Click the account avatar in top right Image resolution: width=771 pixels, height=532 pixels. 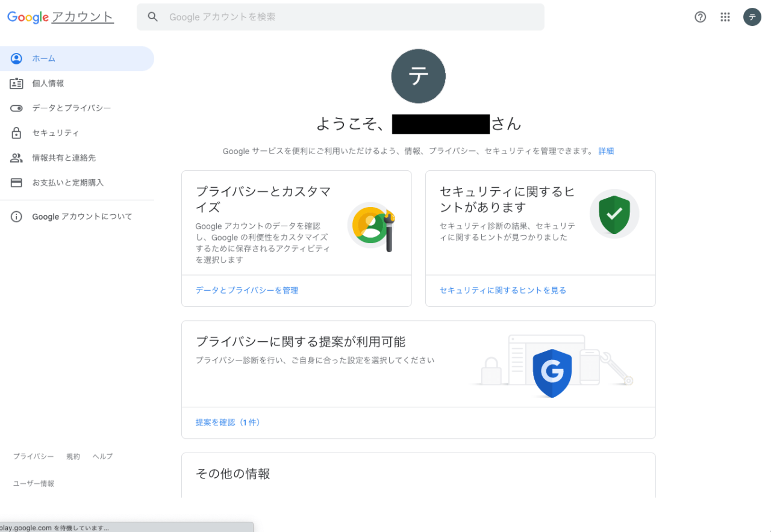[752, 17]
